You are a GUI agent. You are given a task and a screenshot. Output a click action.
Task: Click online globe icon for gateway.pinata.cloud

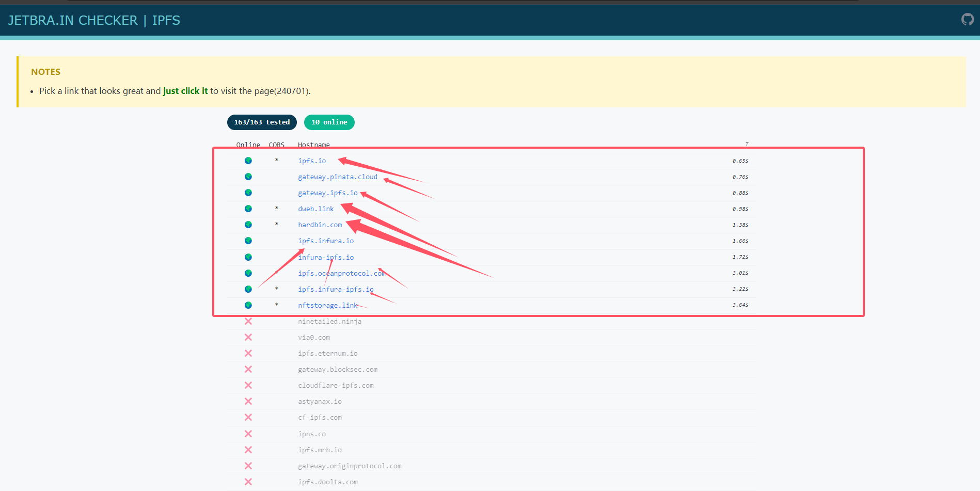pyautogui.click(x=248, y=177)
